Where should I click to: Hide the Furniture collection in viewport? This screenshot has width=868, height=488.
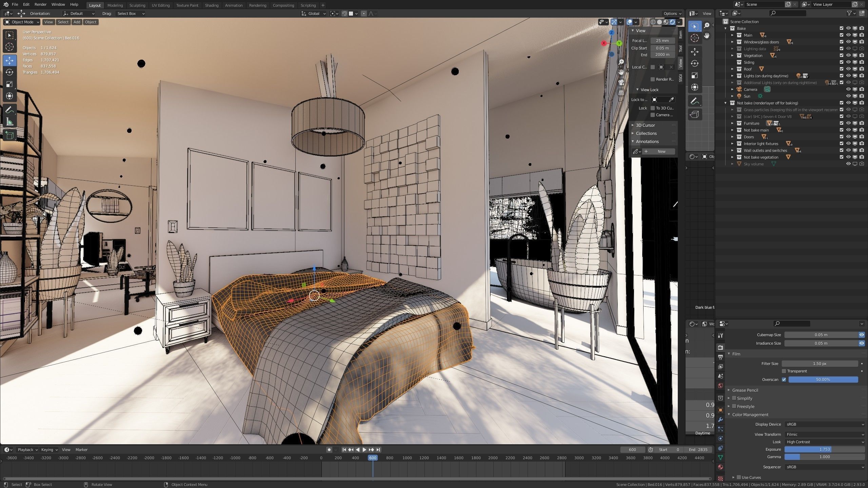(848, 123)
